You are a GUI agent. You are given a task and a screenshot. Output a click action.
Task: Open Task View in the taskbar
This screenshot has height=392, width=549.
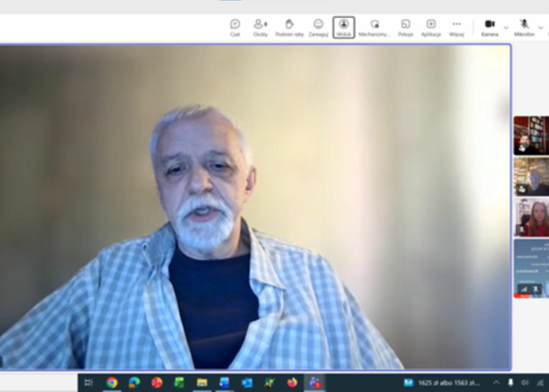89,383
